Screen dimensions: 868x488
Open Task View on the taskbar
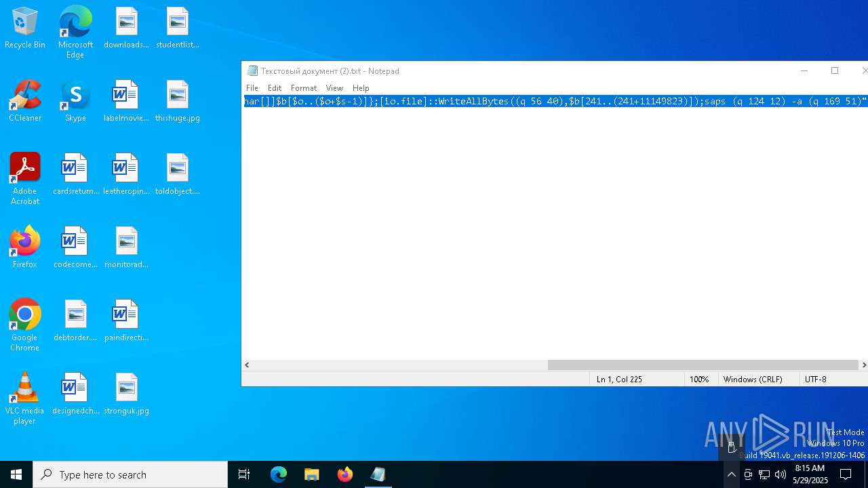(244, 474)
